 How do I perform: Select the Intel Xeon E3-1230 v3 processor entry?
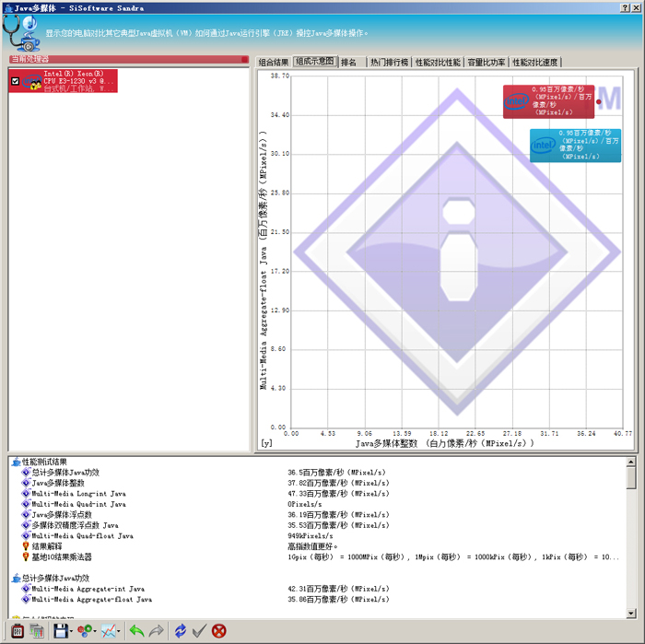63,81
